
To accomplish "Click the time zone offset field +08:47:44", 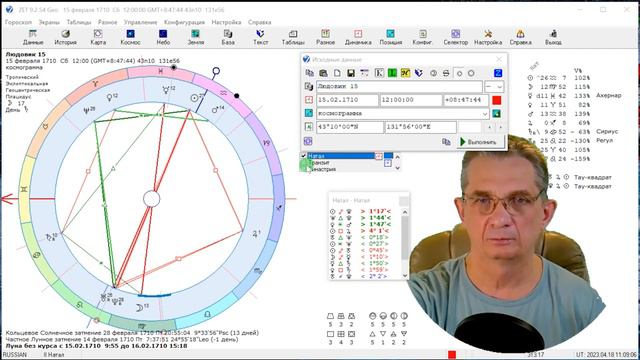I will click(466, 100).
